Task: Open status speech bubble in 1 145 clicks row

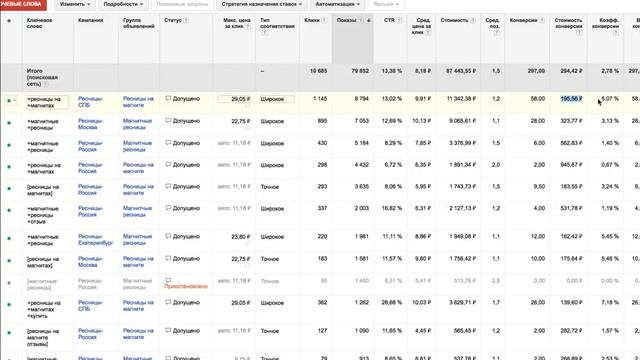Action: coord(168,98)
